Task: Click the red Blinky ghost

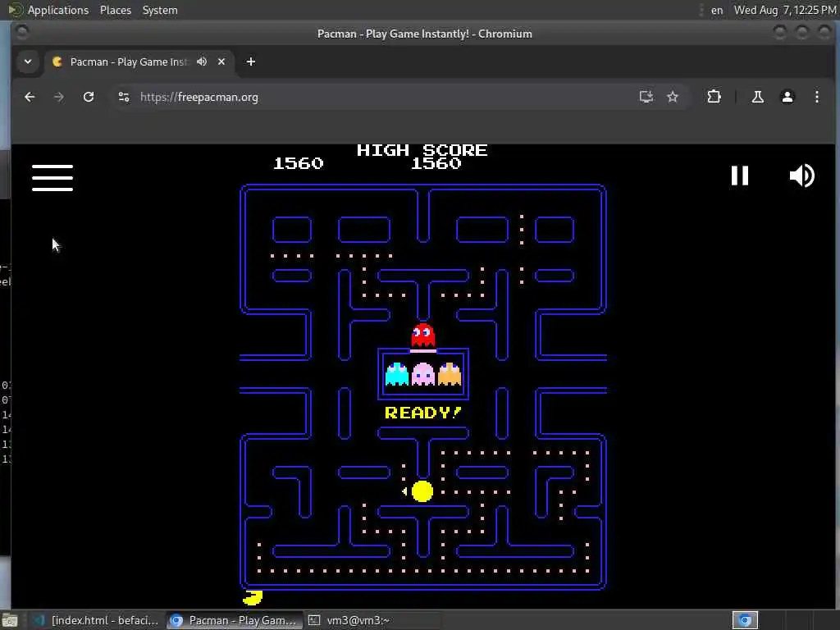Action: (x=422, y=336)
